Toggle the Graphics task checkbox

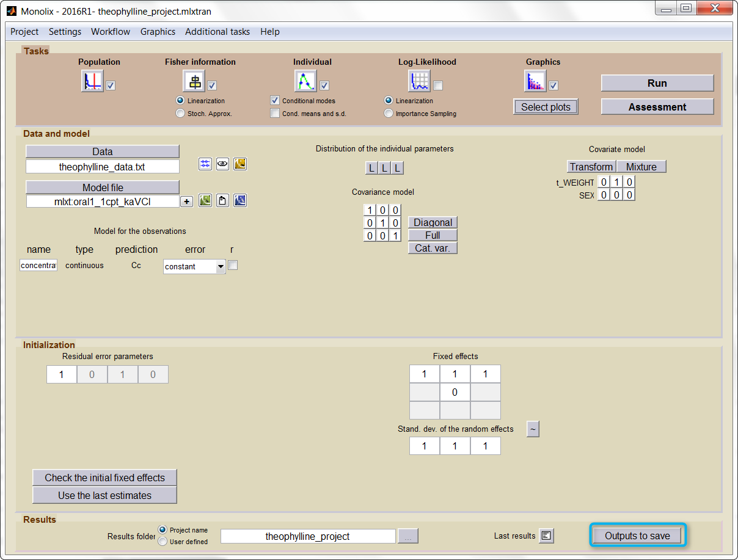point(553,85)
